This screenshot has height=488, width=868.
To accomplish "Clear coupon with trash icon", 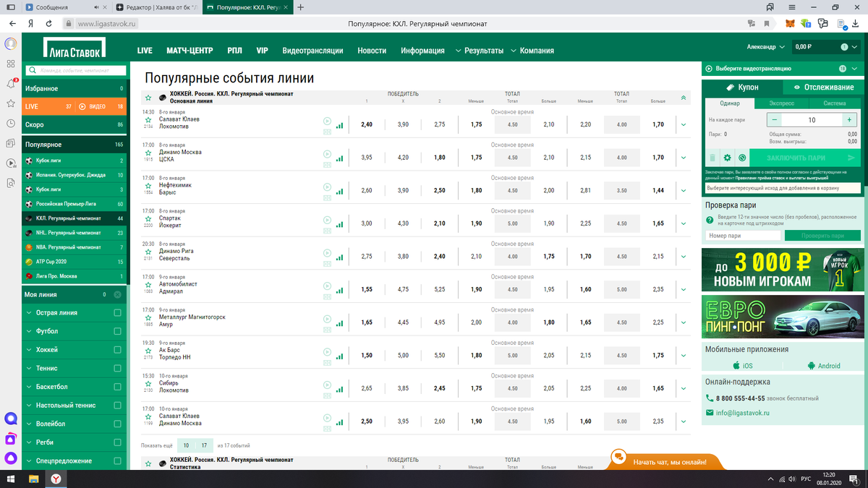I will (x=712, y=158).
